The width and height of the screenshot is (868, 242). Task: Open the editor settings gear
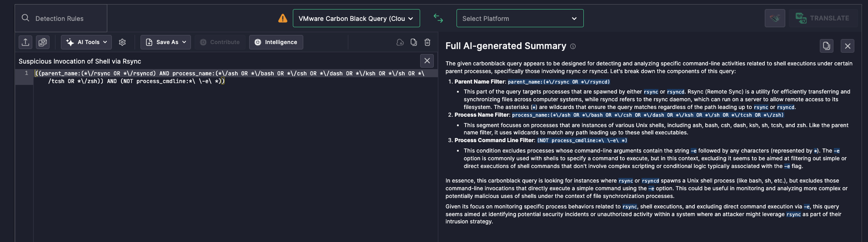[122, 42]
